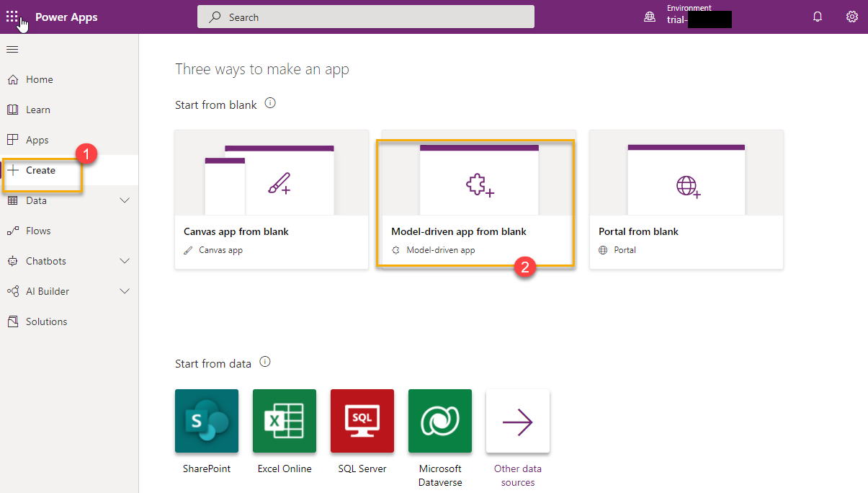868x493 pixels.
Task: Click the SQL Server label
Action: click(x=362, y=468)
